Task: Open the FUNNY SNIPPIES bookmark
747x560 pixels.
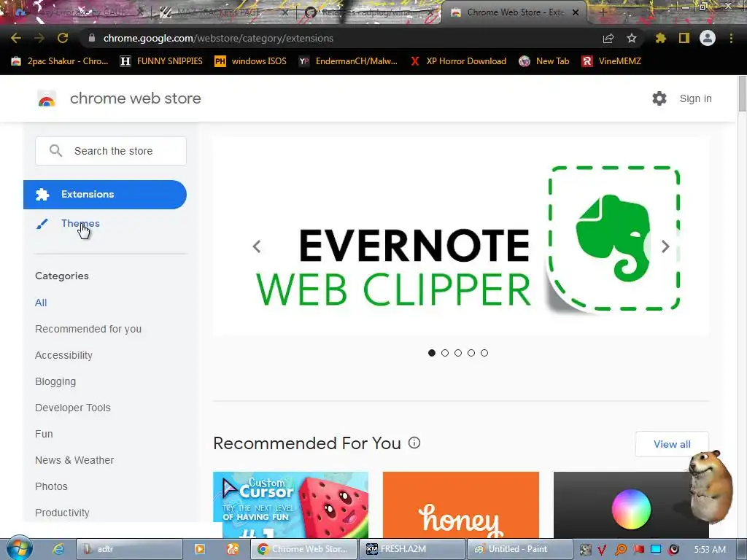Action: pyautogui.click(x=161, y=61)
